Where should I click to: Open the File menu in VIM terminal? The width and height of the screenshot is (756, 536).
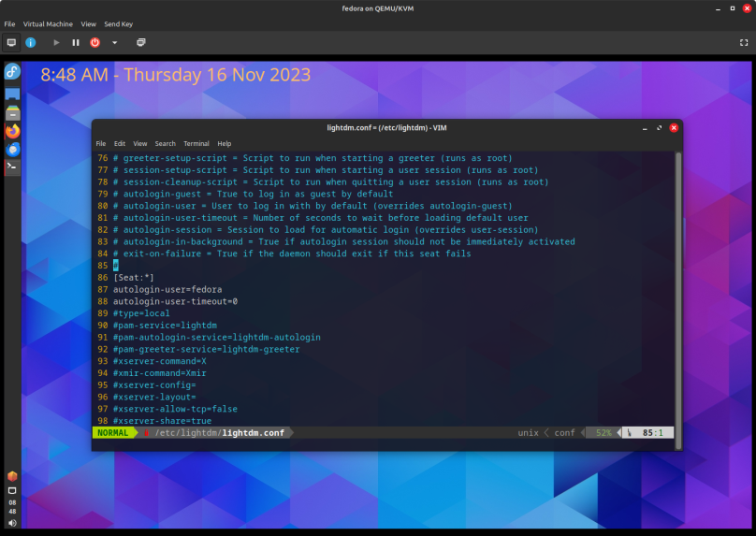(x=101, y=144)
